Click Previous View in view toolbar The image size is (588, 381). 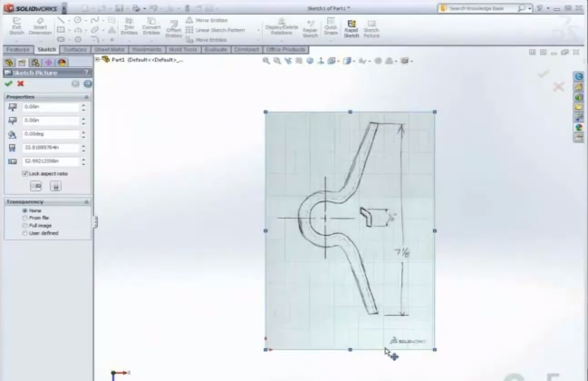[287, 61]
